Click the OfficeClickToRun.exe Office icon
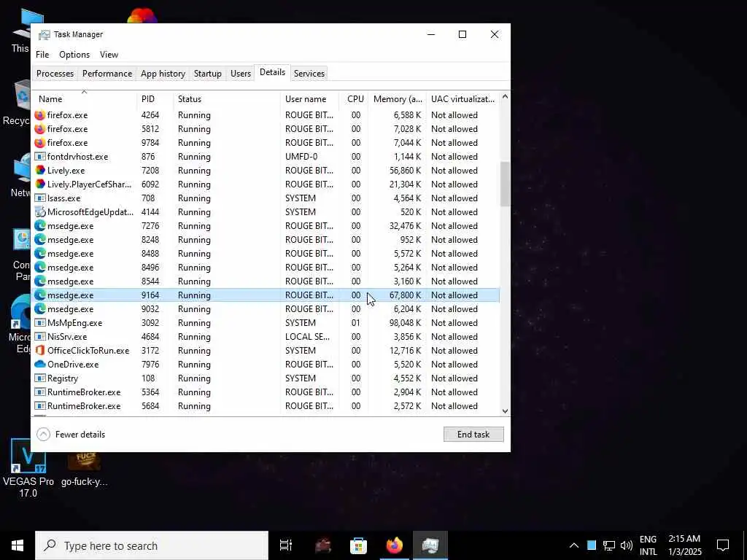Image resolution: width=747 pixels, height=560 pixels. (x=40, y=351)
